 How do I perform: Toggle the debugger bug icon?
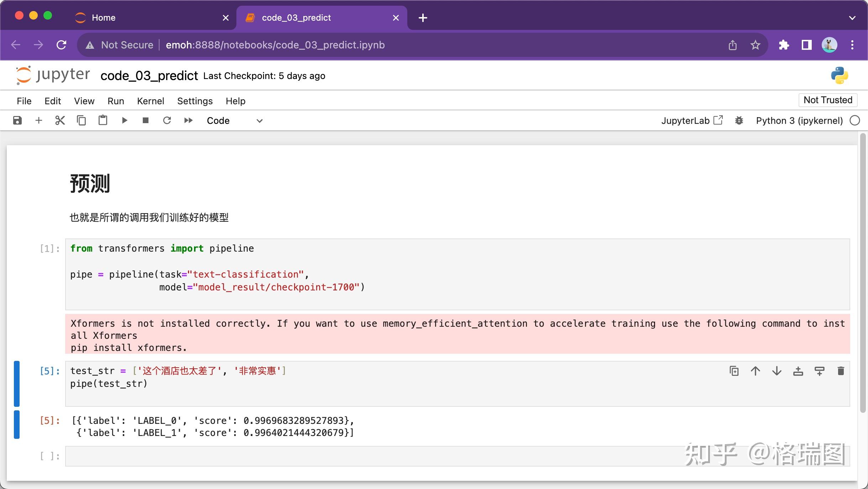(x=739, y=121)
